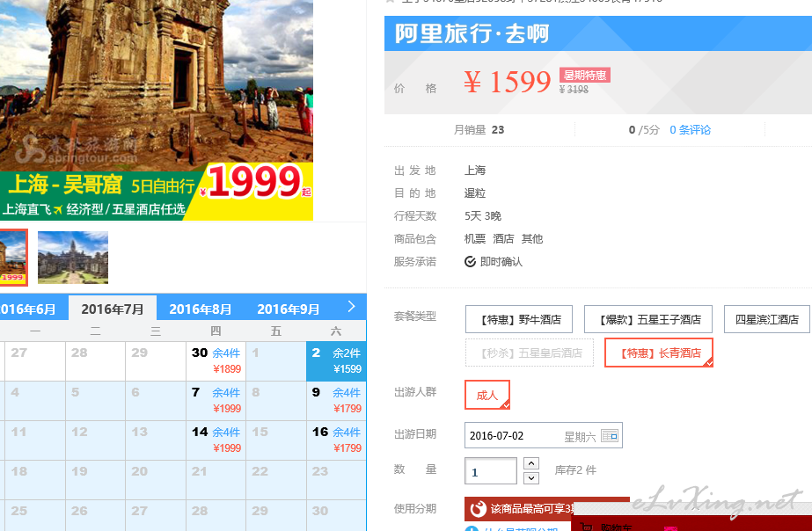Open the 0 条评论 reviews link

click(x=691, y=130)
